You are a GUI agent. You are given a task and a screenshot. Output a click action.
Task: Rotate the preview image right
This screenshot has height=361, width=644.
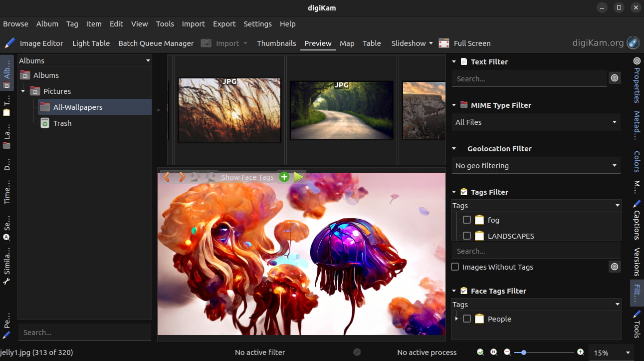click(210, 177)
